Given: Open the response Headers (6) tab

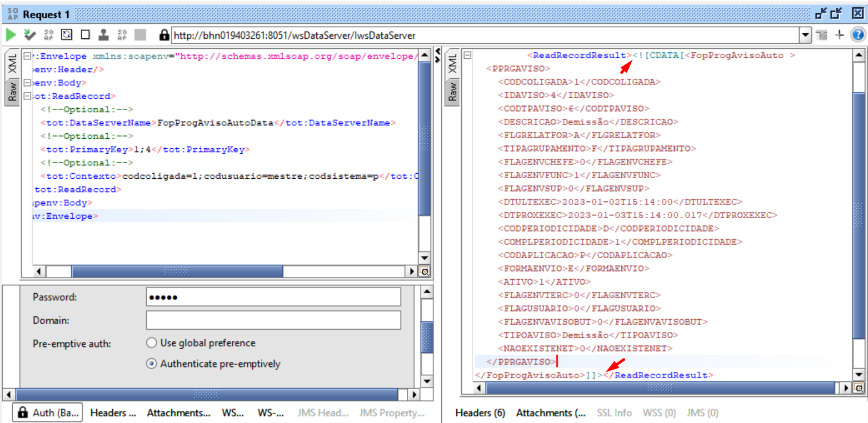Looking at the screenshot, I should pyautogui.click(x=480, y=412).
